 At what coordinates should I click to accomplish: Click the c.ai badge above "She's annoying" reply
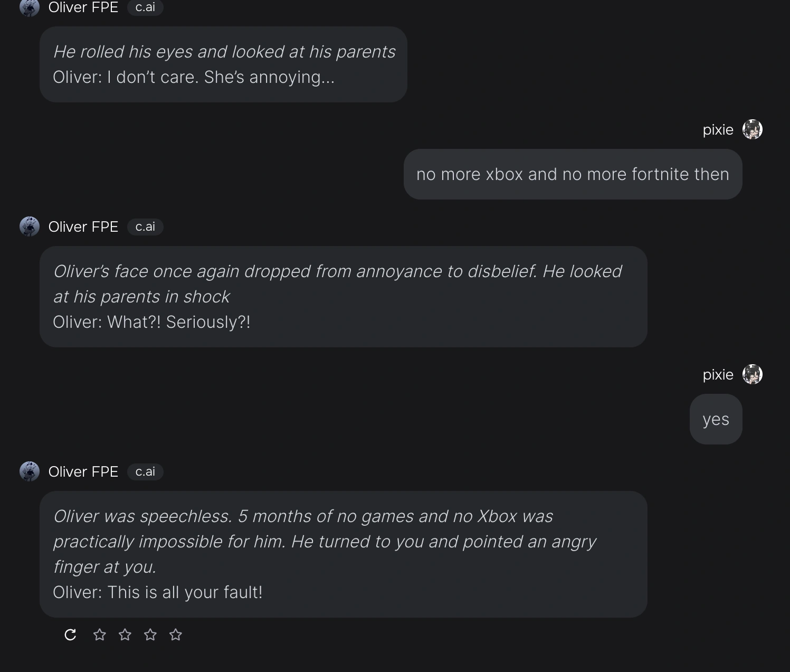pos(145,7)
